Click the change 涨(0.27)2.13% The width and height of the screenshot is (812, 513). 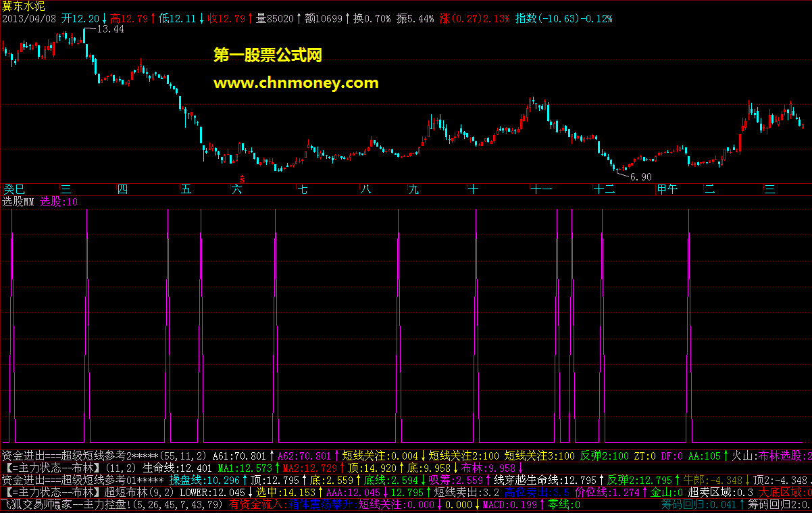475,18
